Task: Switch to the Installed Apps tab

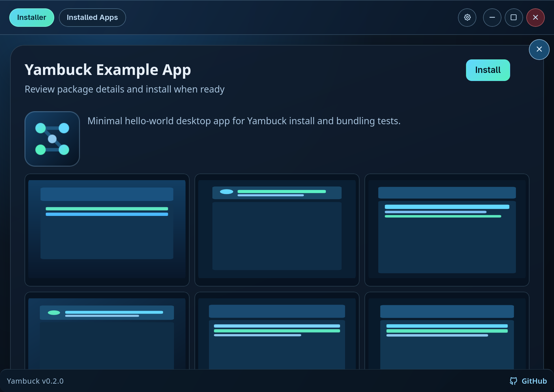Action: pos(92,18)
